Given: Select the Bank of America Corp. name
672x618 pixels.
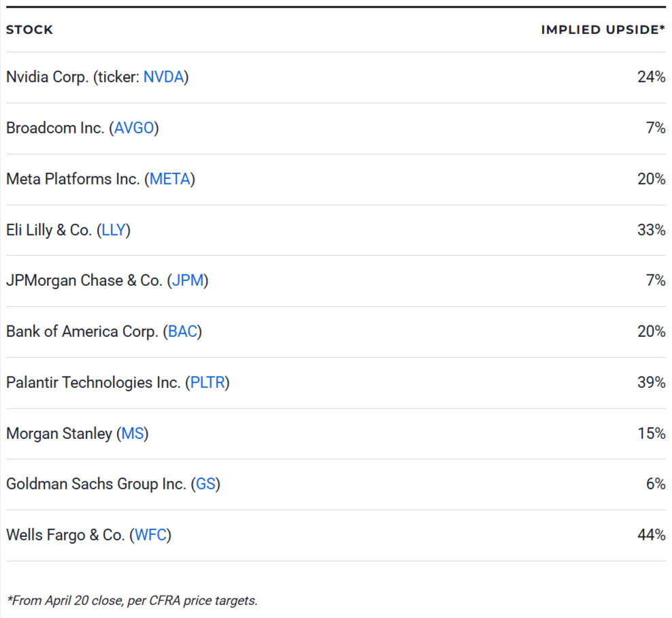Looking at the screenshot, I should click(82, 331).
